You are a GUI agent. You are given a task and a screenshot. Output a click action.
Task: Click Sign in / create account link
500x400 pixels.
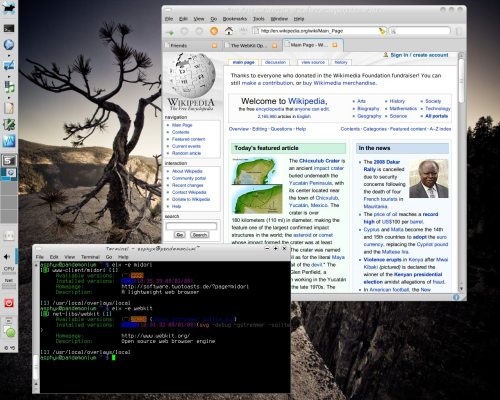419,55
